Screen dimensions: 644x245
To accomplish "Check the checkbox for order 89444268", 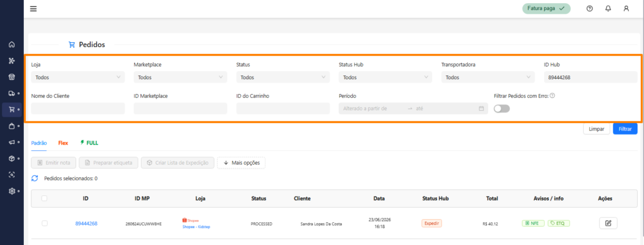I will tap(45, 223).
